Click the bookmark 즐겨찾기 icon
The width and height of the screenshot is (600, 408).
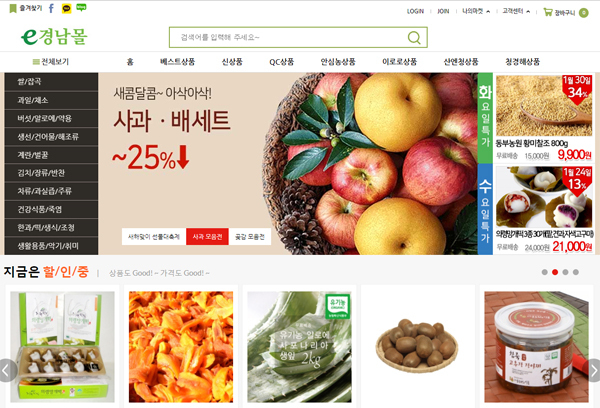point(13,8)
